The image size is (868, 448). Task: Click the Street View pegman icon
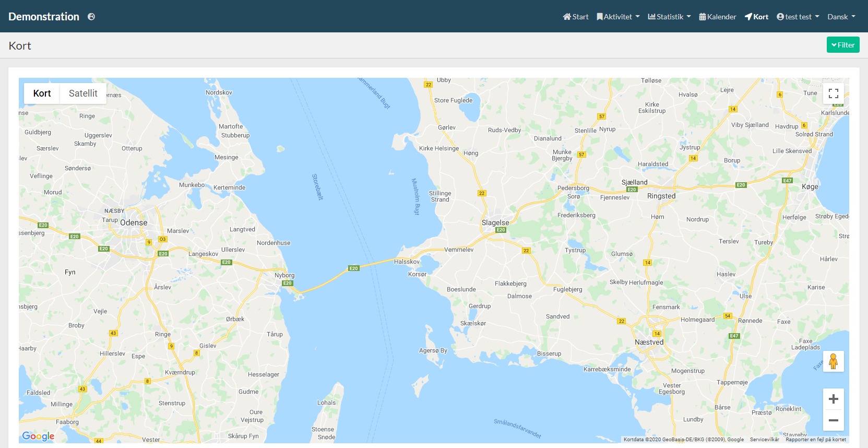[x=833, y=361]
